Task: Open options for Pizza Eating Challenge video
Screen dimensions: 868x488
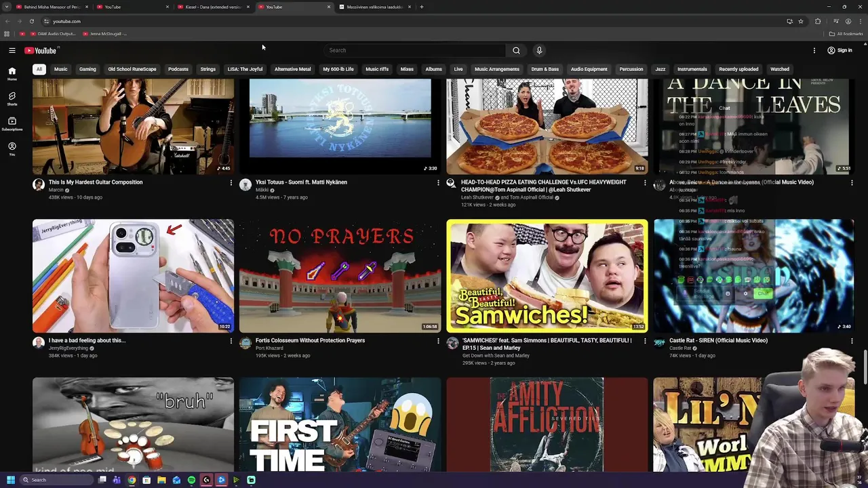Action: click(x=645, y=183)
